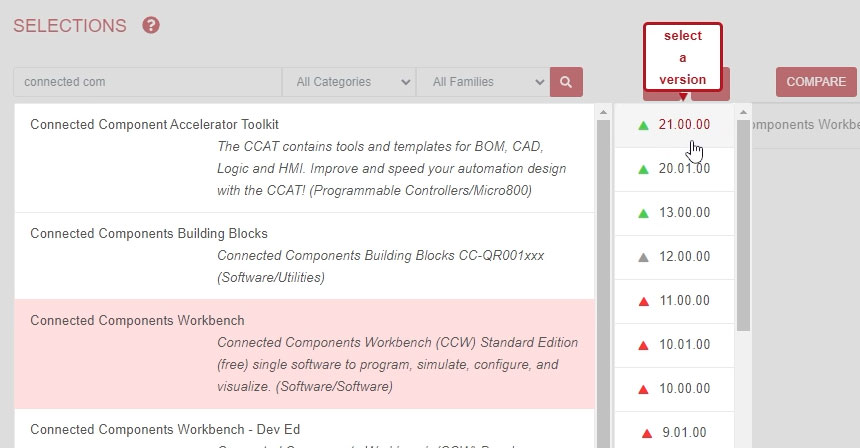
Task: Select version 11.00.00
Action: tap(674, 300)
